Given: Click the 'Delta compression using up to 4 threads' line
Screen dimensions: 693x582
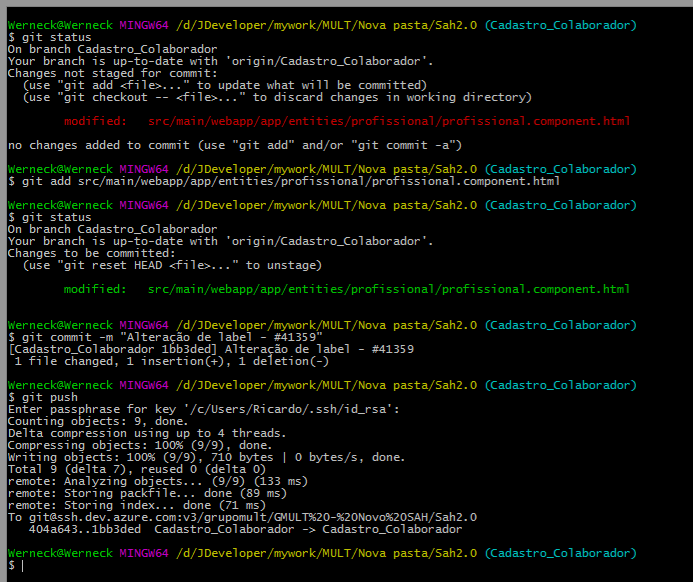Looking at the screenshot, I should [147, 433].
